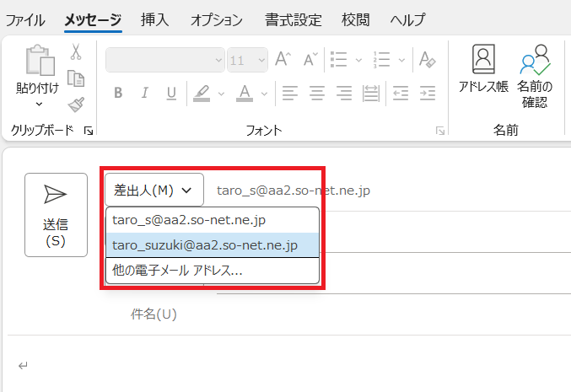571x392 pixels.
Task: Click the font color red A swatch
Action: pyautogui.click(x=245, y=93)
